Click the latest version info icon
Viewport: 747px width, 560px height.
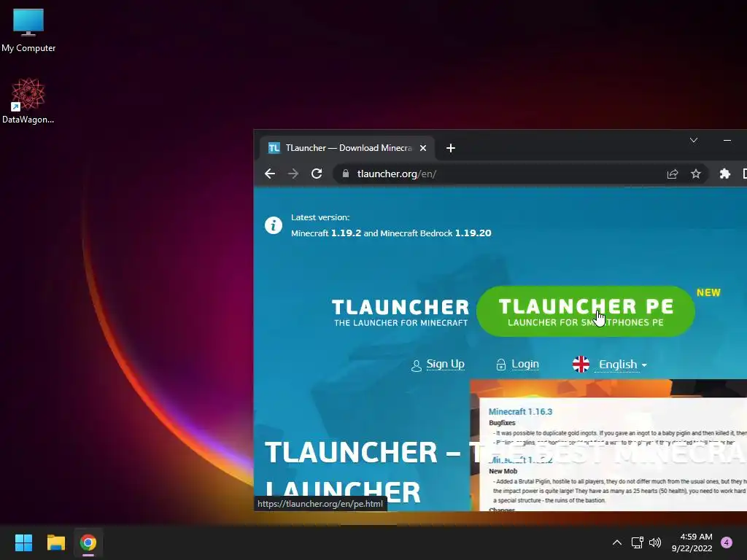point(274,225)
